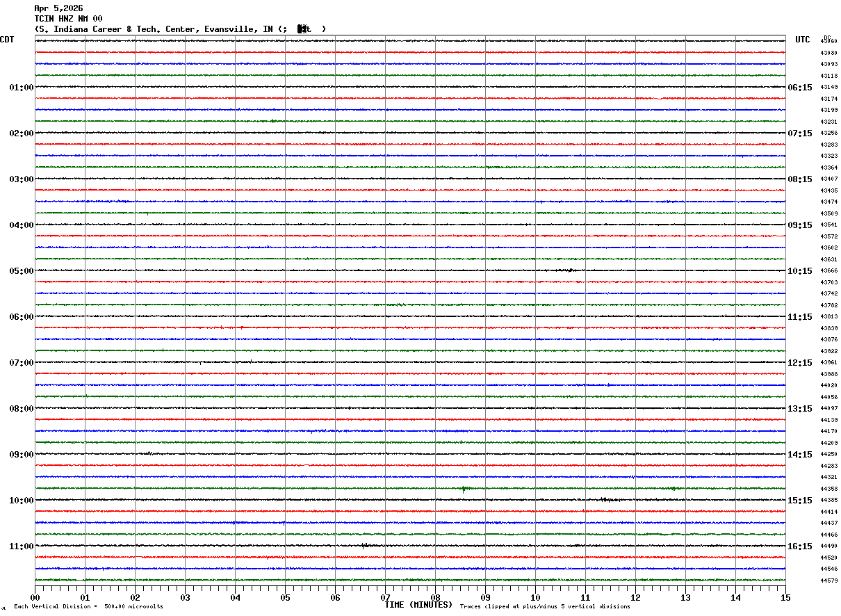Screen dimensions: 841x616
Task: Click the UTC timezone label
Action: 803,40
